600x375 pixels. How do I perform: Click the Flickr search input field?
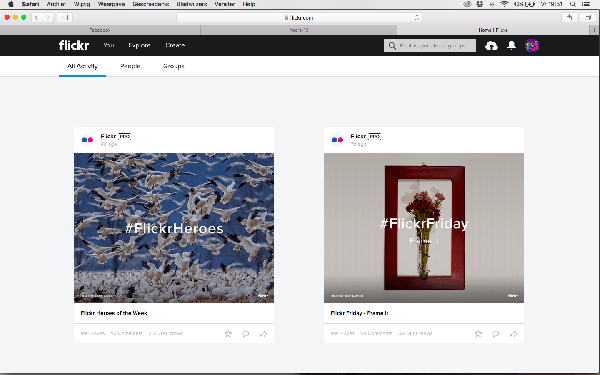pyautogui.click(x=430, y=46)
